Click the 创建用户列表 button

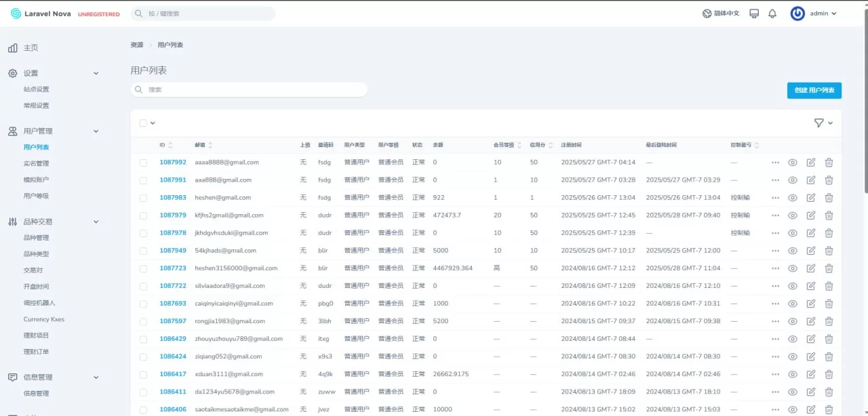814,90
